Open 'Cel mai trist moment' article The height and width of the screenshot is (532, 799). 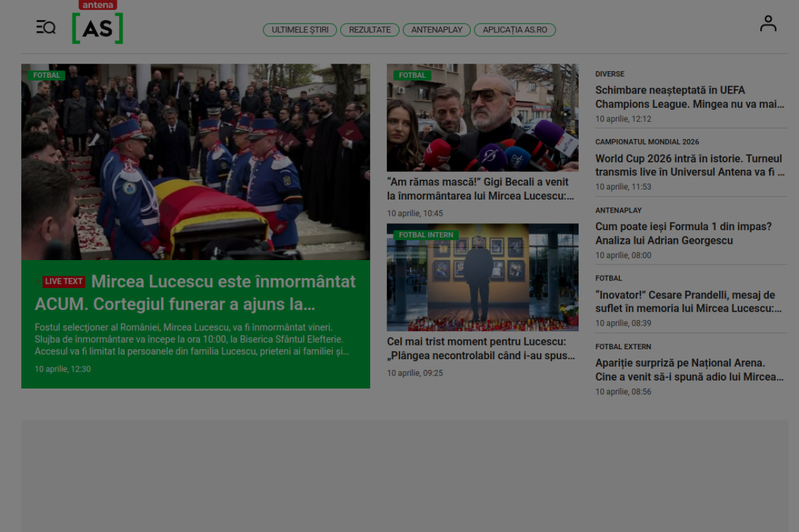click(x=481, y=349)
